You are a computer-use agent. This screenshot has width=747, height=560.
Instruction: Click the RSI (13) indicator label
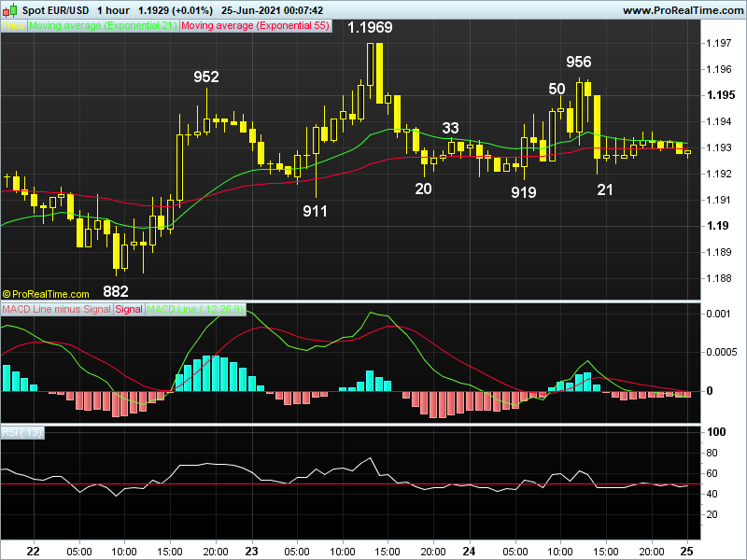(x=17, y=432)
